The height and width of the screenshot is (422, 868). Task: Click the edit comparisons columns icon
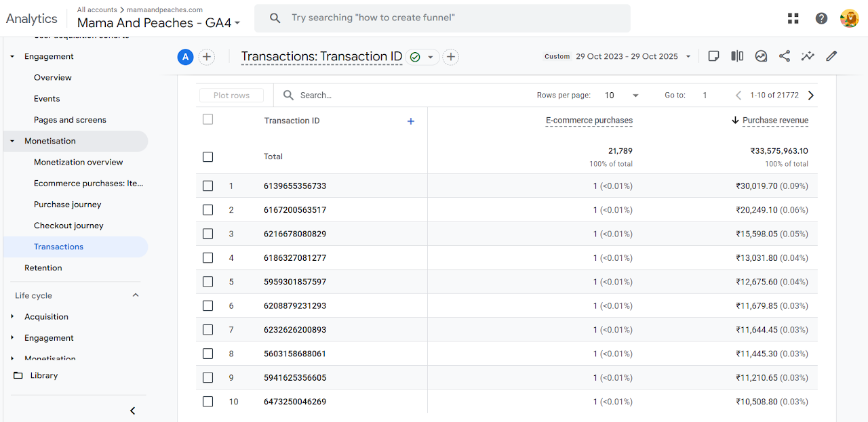click(737, 56)
